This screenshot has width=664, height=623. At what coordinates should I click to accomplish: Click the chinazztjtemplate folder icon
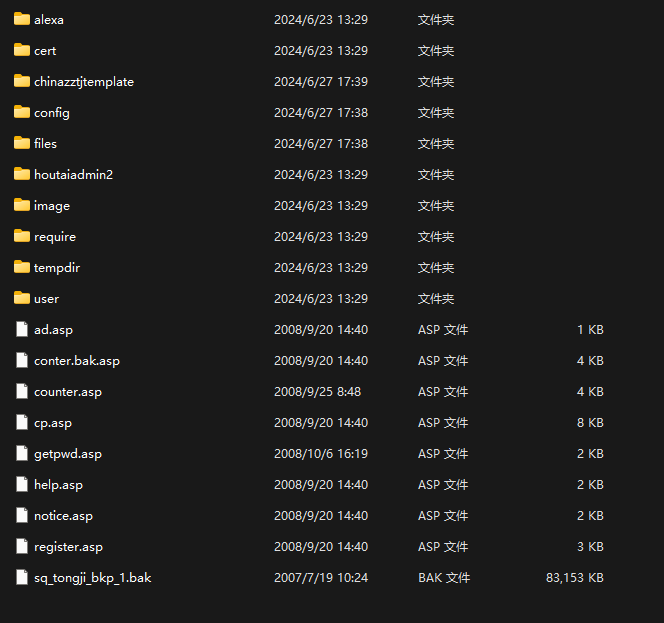point(22,81)
